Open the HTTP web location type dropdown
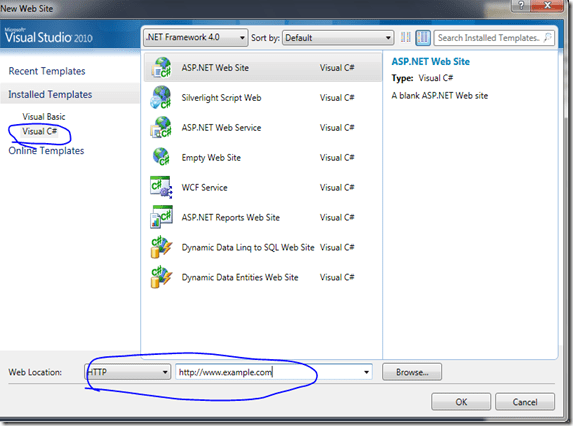 pyautogui.click(x=127, y=372)
